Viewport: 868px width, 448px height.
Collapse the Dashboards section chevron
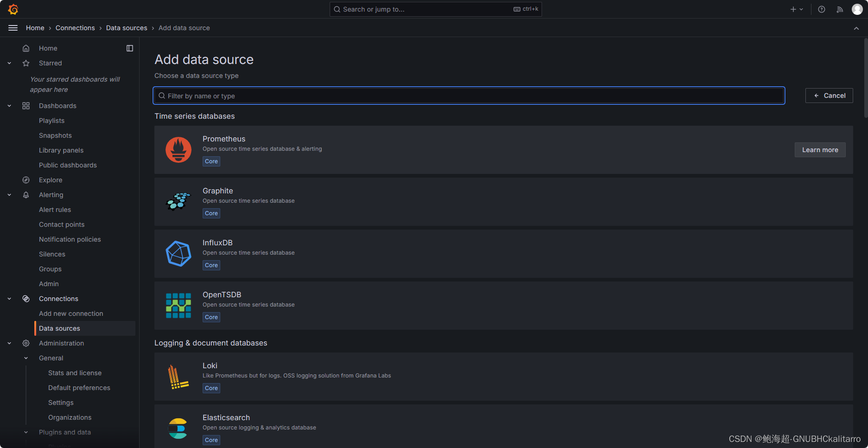tap(9, 106)
